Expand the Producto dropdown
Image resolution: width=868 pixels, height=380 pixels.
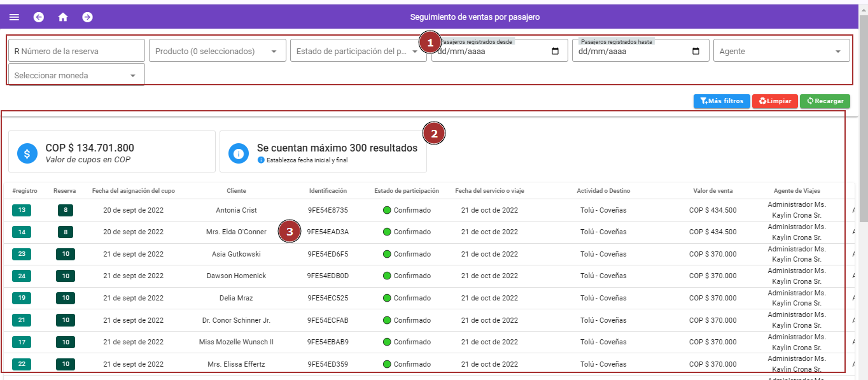click(x=274, y=52)
